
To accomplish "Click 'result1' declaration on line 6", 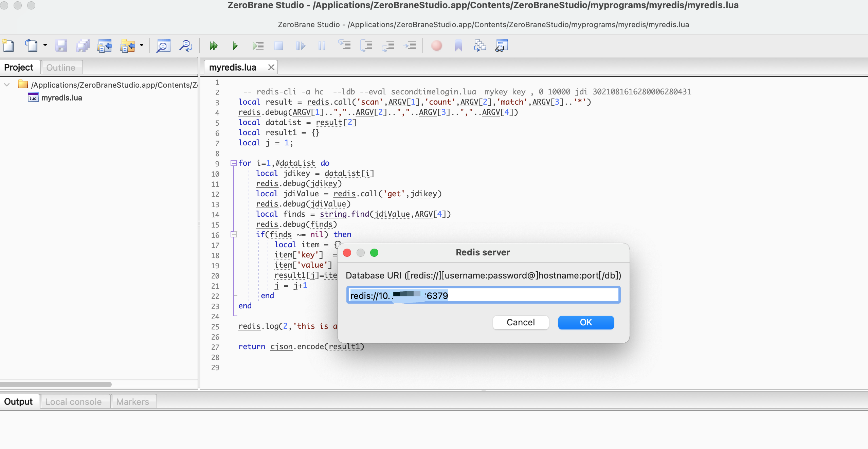I will pos(281,132).
